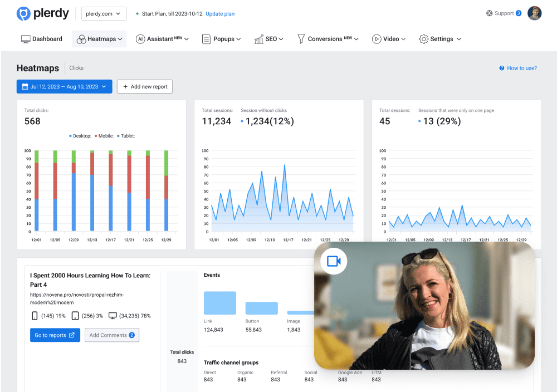The width and height of the screenshot is (557, 392).
Task: Click the tablet device icon
Action: pos(75,316)
